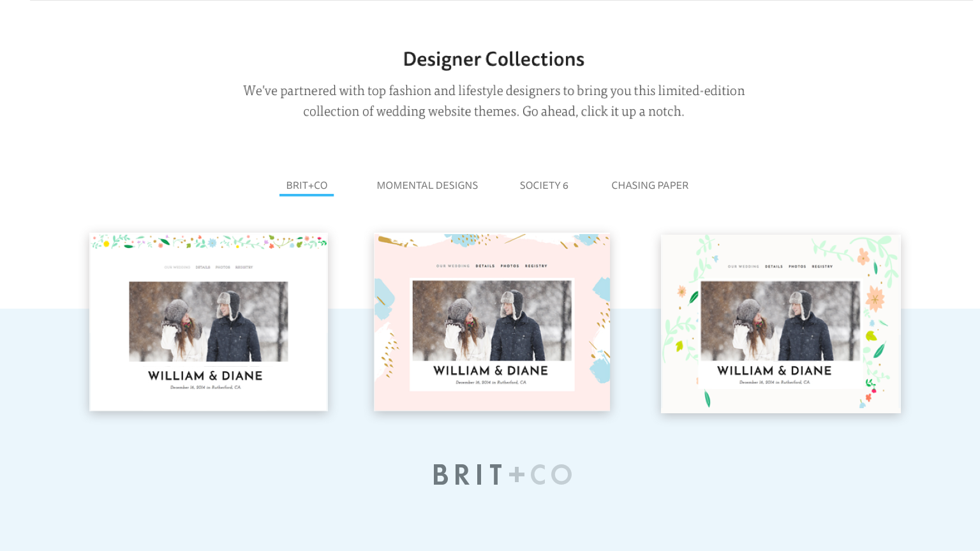Click WILLIAM & DIANE title in the third theme
This screenshot has height=551, width=980.
[775, 371]
